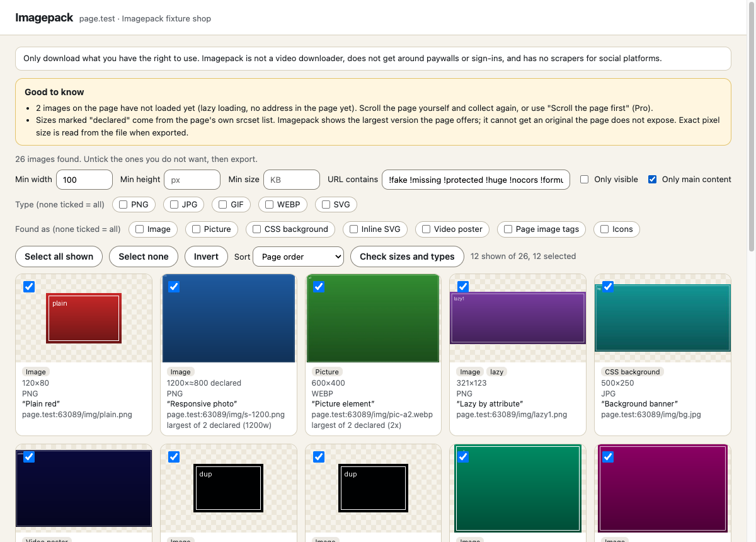The image size is (756, 542).
Task: Click the Select none button
Action: [144, 257]
